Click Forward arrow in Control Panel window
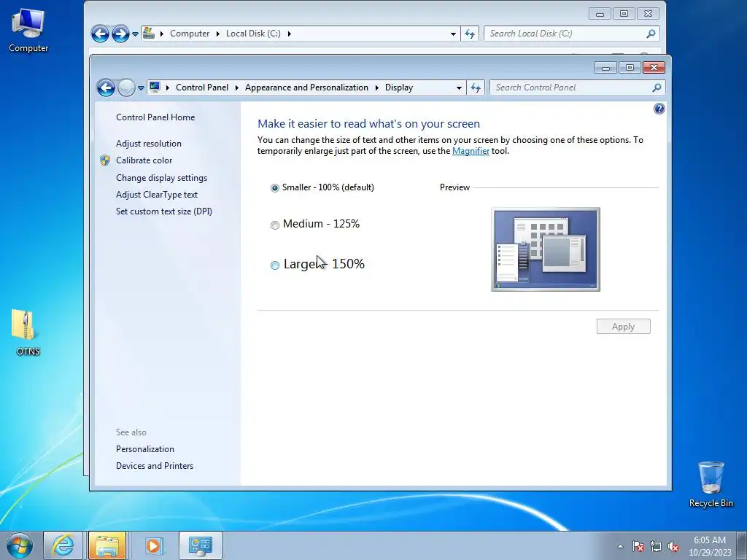Viewport: 747px width, 560px height. click(x=126, y=87)
